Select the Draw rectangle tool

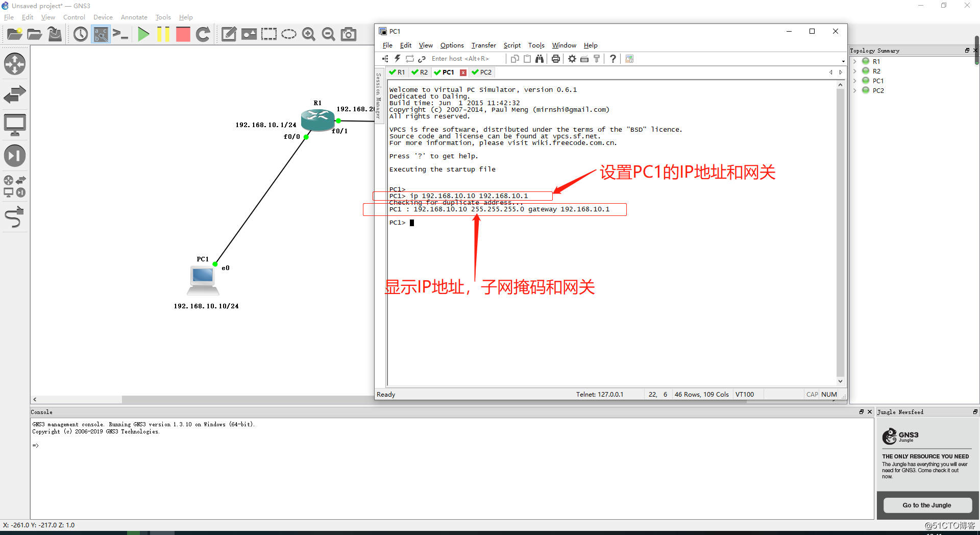[269, 34]
